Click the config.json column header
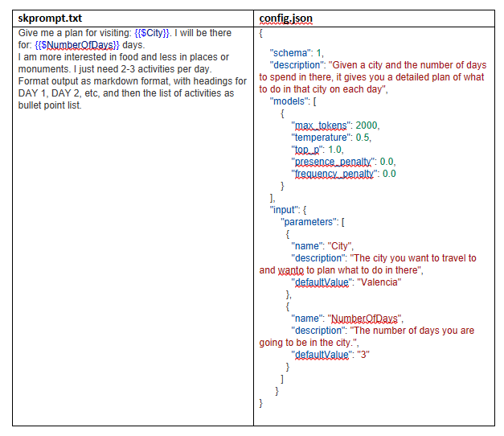This screenshot has width=504, height=436. click(x=285, y=19)
